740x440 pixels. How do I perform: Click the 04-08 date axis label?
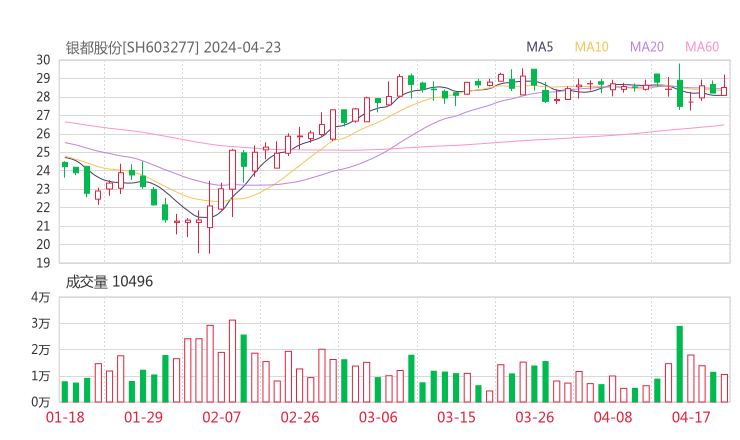pyautogui.click(x=613, y=417)
